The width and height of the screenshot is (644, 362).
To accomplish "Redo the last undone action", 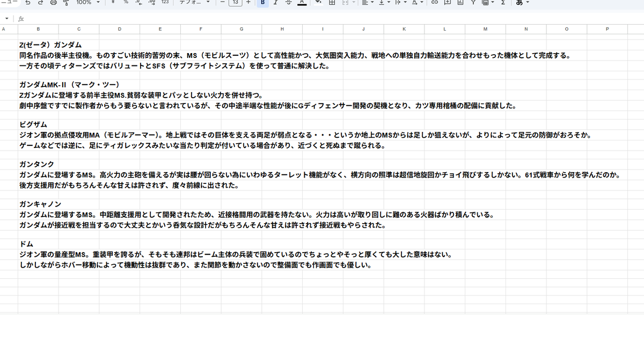I will tap(41, 3).
